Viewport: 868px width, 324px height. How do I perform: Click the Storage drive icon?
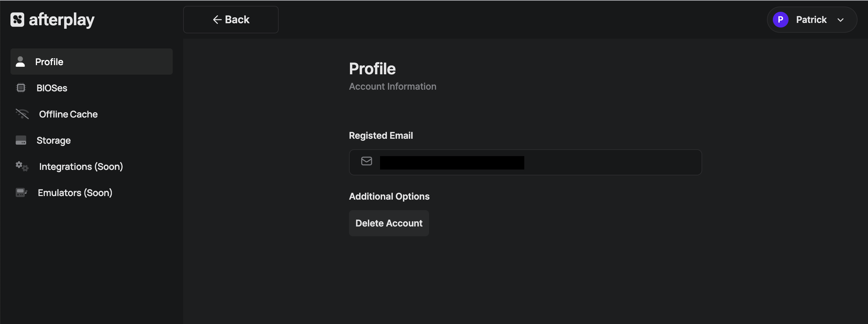21,140
